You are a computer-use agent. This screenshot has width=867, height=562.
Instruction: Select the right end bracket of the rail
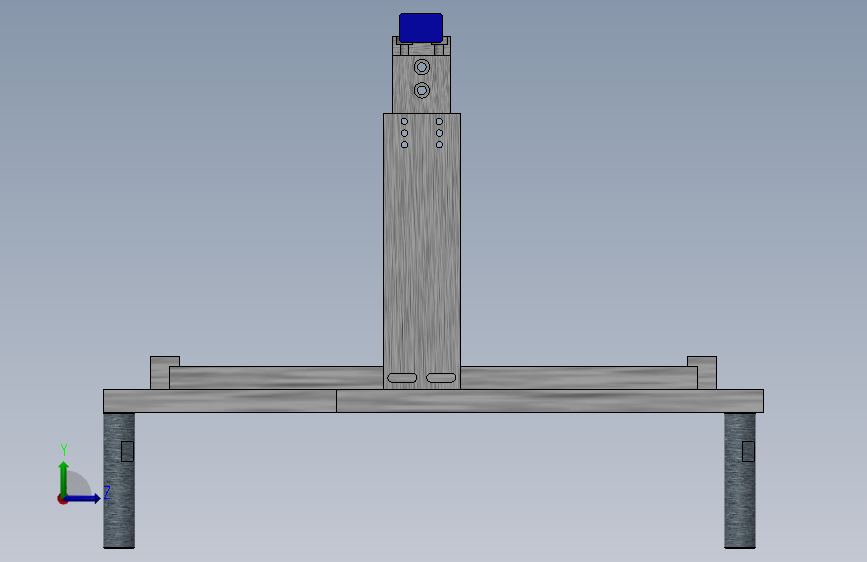[x=706, y=373]
